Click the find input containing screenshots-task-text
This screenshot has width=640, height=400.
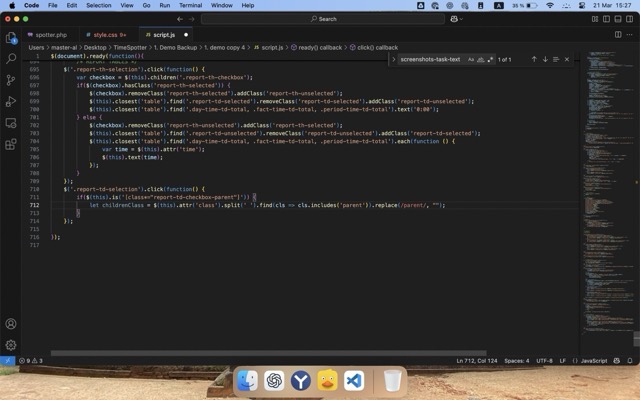tap(431, 59)
